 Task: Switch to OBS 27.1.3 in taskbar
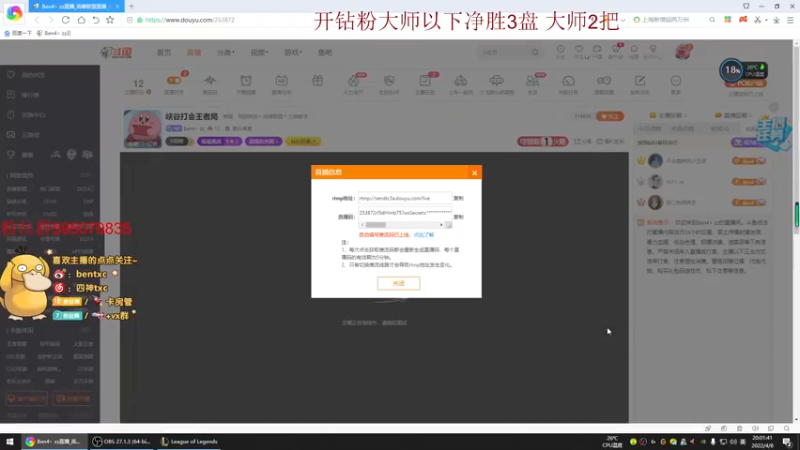(121, 442)
